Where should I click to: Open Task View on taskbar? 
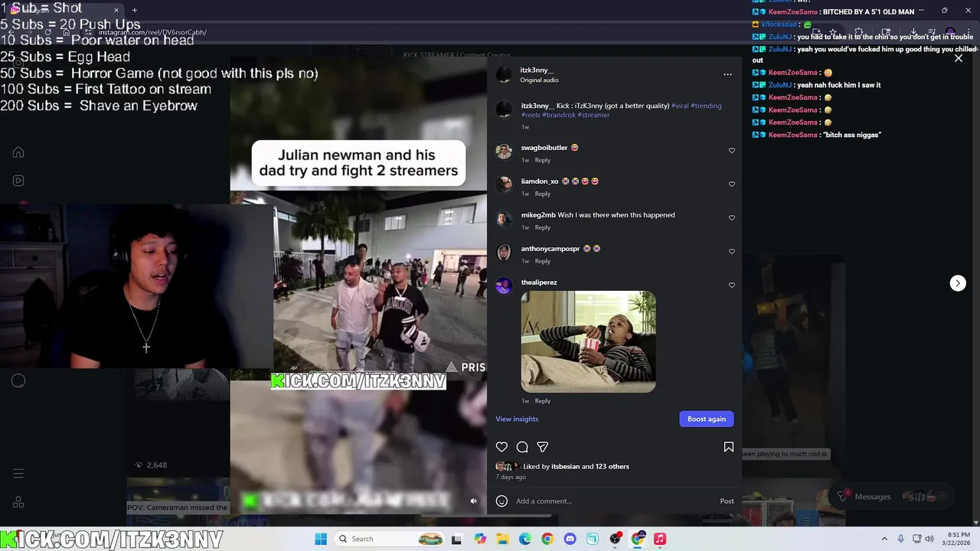pos(456,539)
